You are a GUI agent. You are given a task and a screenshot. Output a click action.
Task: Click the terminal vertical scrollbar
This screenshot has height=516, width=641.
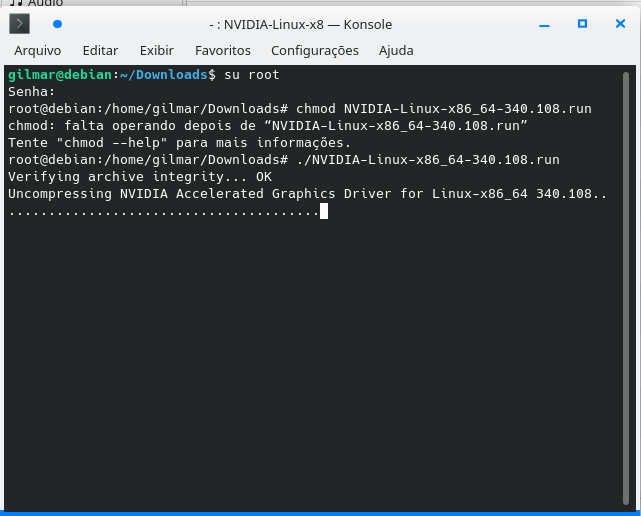tap(625, 288)
